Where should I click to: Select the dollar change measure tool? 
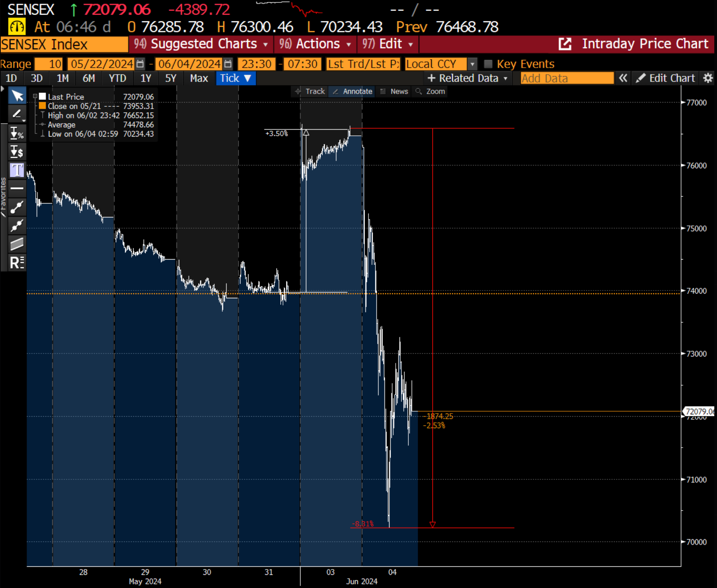point(17,152)
